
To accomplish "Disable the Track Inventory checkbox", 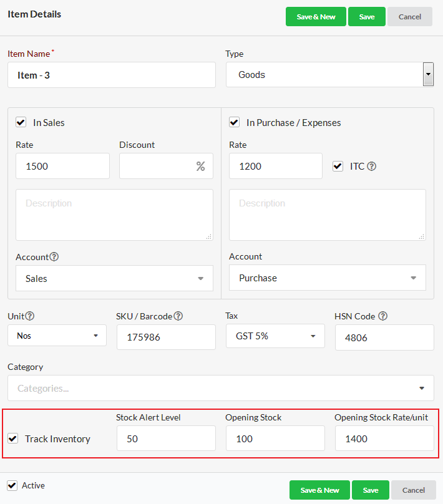I will [x=13, y=439].
